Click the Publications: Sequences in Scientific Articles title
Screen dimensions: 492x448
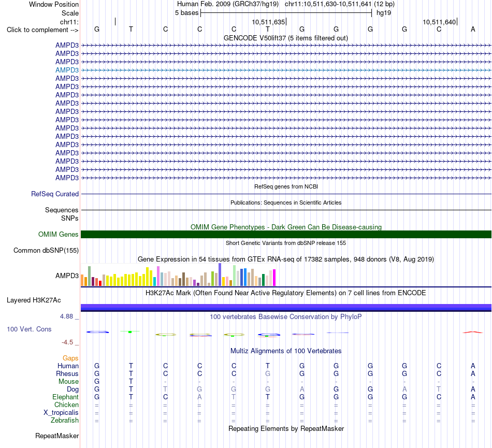pyautogui.click(x=285, y=203)
